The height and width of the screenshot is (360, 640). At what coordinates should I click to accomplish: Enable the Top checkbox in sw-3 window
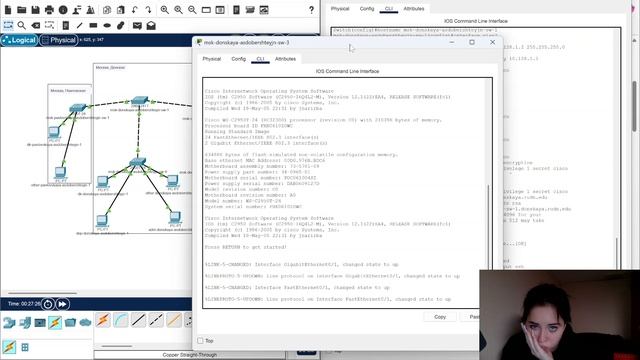(x=200, y=340)
